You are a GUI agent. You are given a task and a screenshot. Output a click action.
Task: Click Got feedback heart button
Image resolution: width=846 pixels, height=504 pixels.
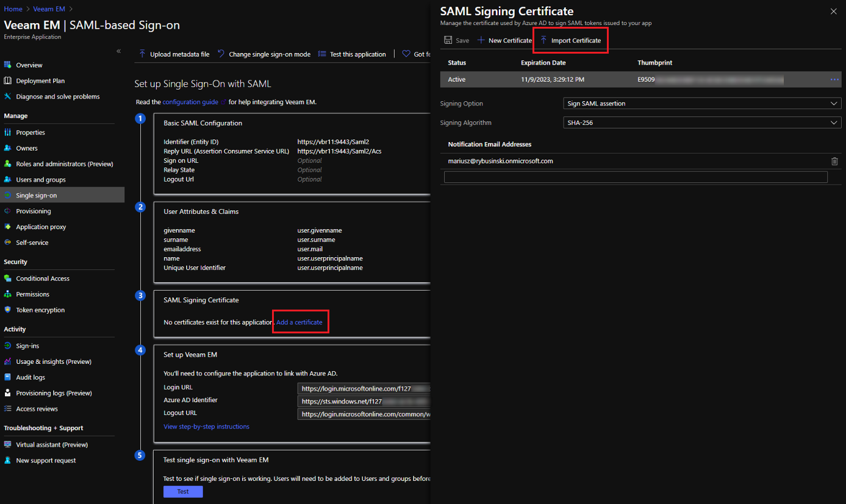(x=416, y=54)
